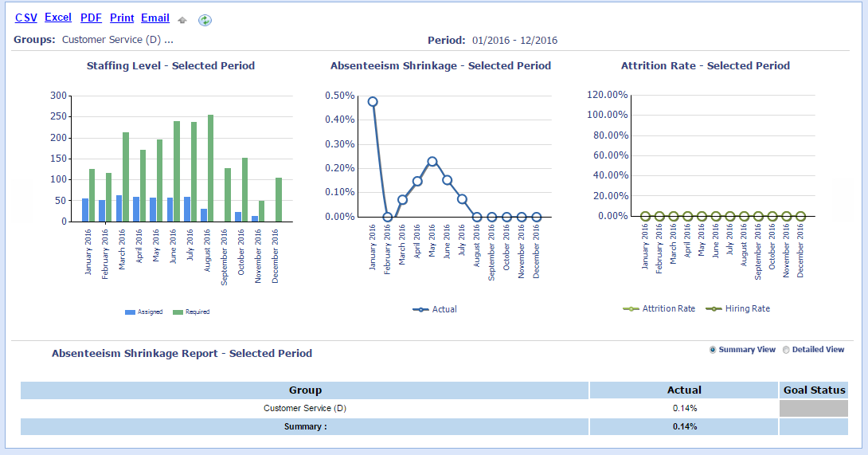
Task: Click the Assigned legend blue swatch
Action: tap(130, 312)
